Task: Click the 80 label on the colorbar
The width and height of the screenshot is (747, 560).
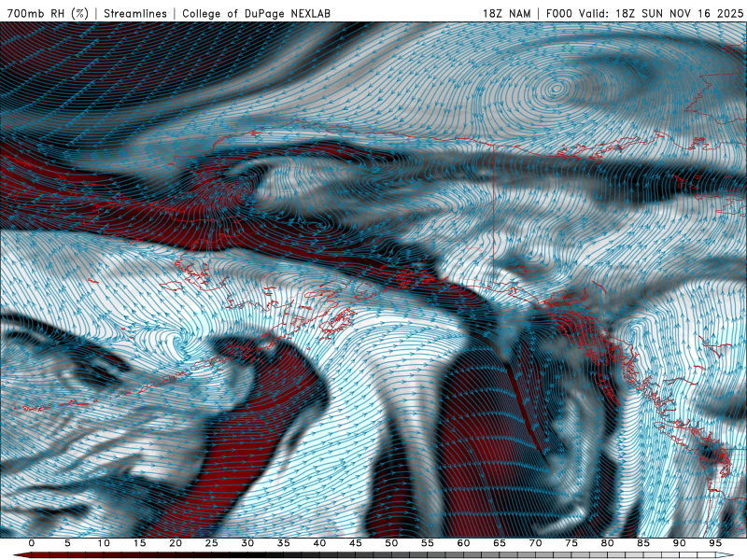Action: click(608, 543)
